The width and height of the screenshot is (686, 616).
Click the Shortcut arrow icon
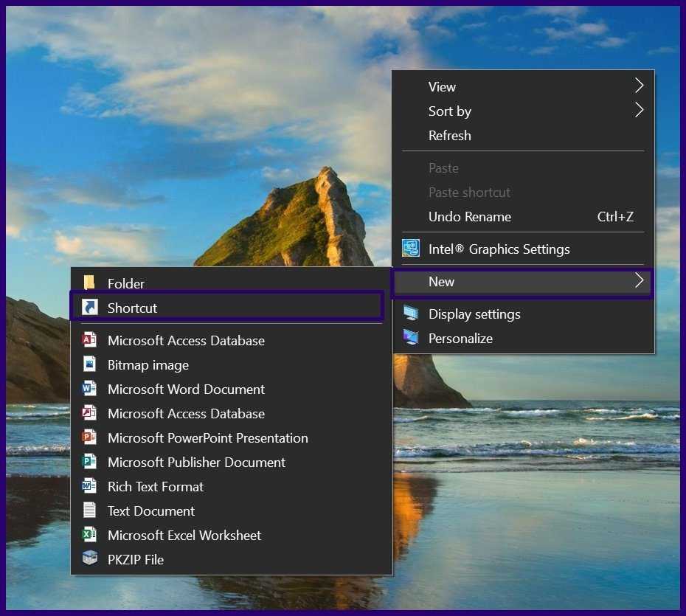point(89,308)
